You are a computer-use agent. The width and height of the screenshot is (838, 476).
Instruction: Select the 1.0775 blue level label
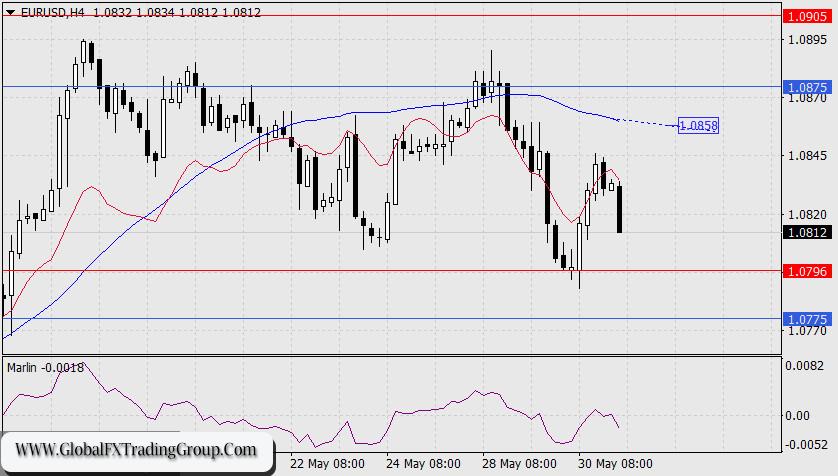(808, 319)
